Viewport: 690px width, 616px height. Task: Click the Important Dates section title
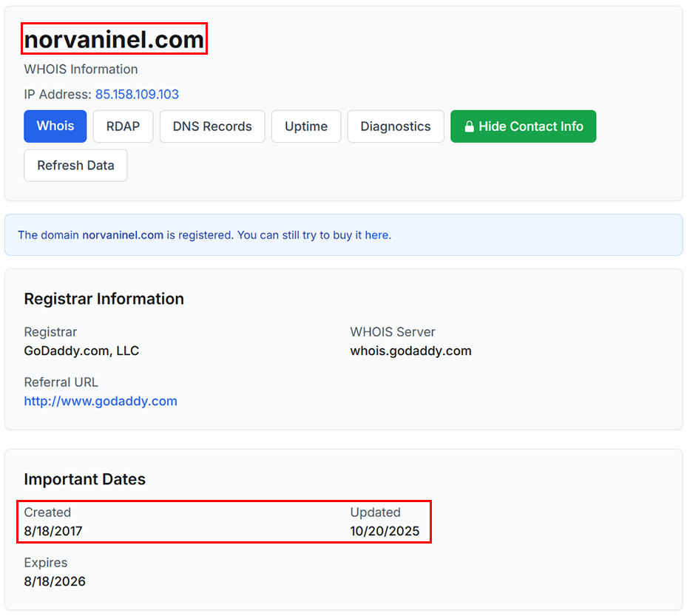click(84, 479)
